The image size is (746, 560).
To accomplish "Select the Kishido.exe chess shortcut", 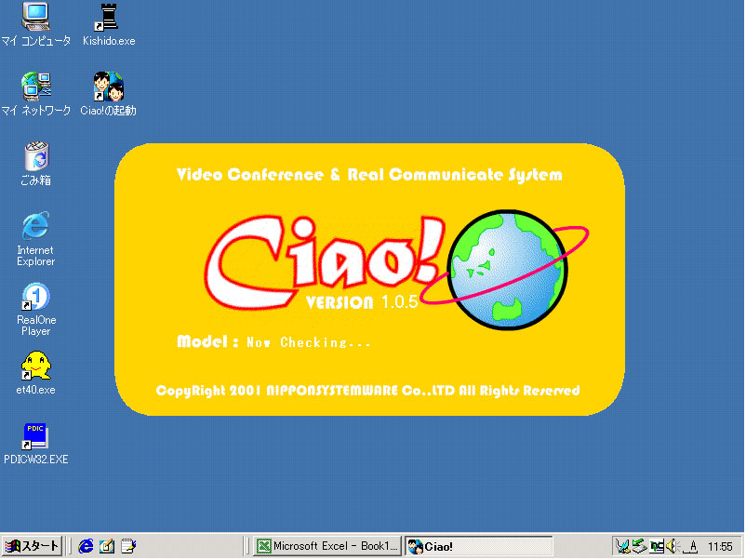I will [108, 17].
